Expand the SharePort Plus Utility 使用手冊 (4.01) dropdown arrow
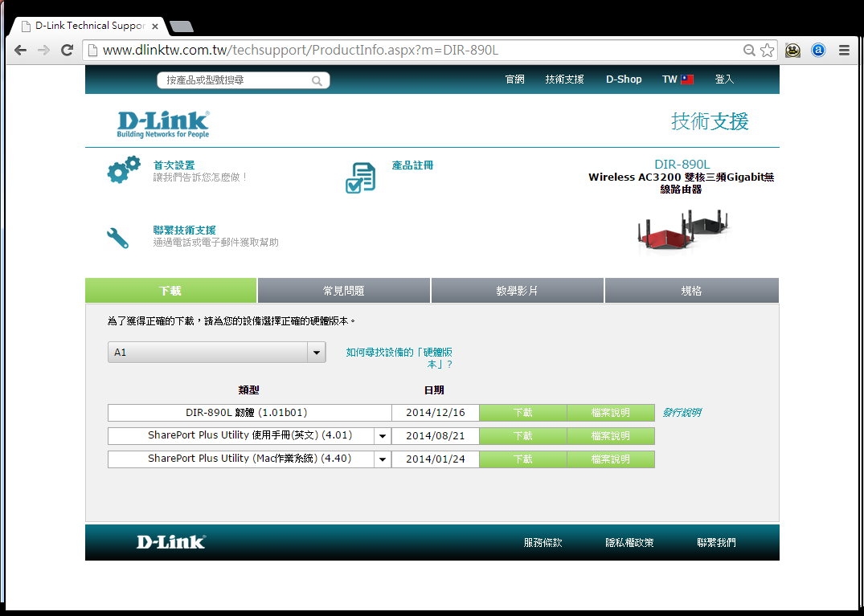864x616 pixels. coord(383,436)
